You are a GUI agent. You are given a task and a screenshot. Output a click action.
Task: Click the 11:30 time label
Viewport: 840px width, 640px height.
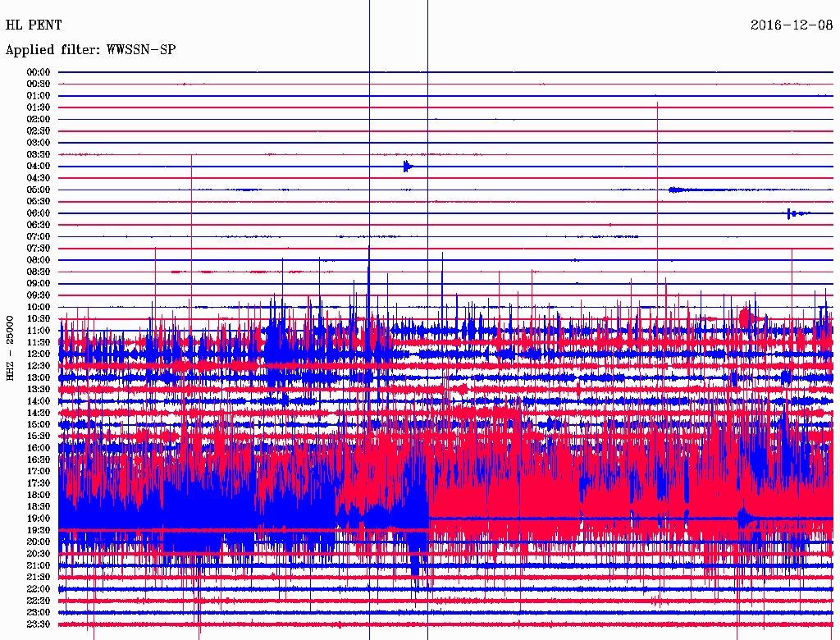pyautogui.click(x=39, y=342)
